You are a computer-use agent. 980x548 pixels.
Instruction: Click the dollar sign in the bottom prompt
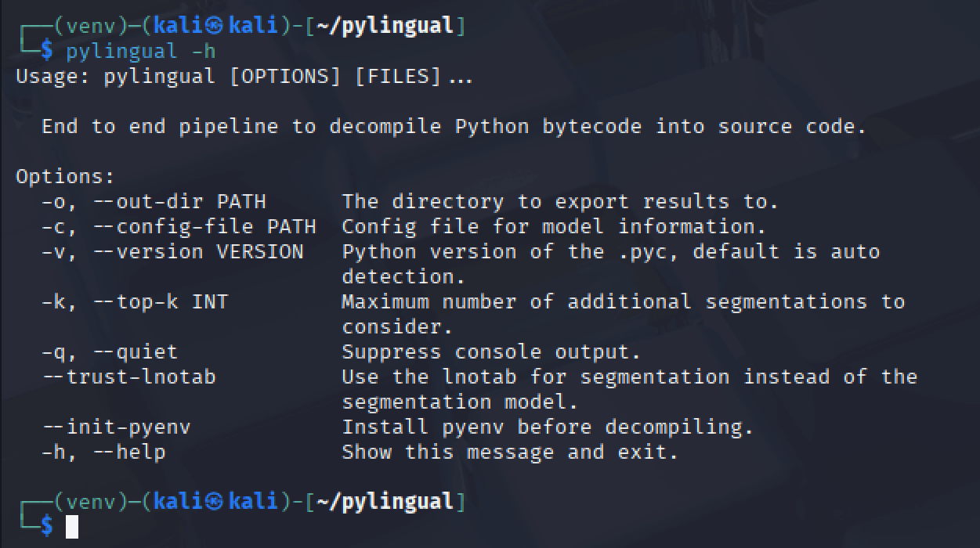tap(47, 527)
